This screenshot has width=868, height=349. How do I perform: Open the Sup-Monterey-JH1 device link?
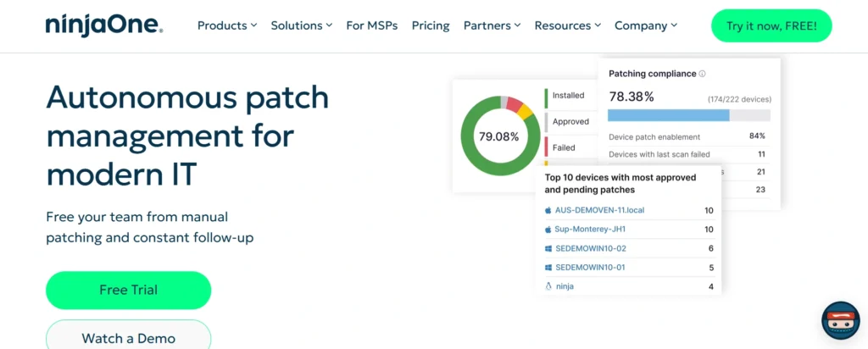(590, 229)
